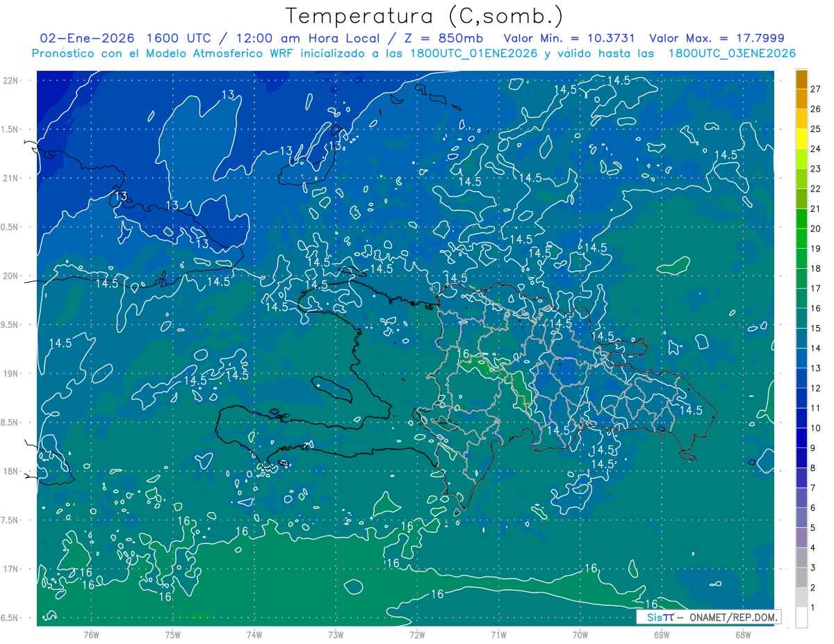Click the "5" color scale label
Screen dimensions: 834x644
[x=813, y=527]
